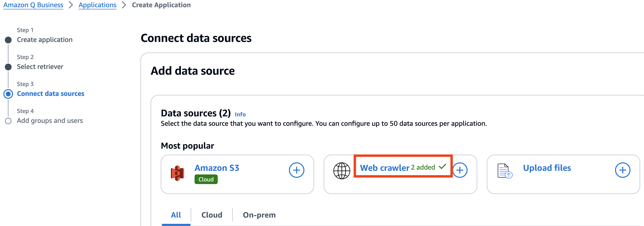Switch to the Cloud filter tab
This screenshot has height=226, width=644.
[x=211, y=215]
